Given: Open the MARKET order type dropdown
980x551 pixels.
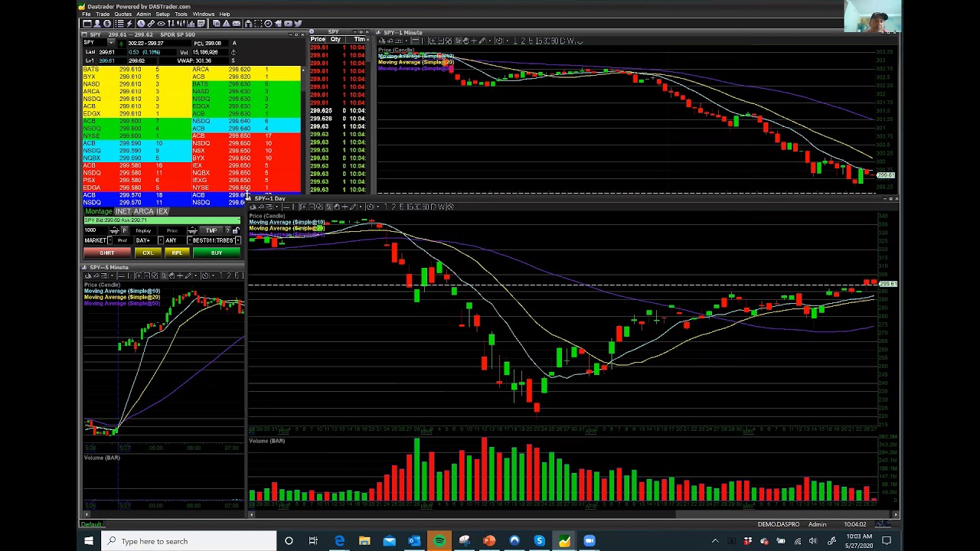Looking at the screenshot, I should [x=109, y=240].
